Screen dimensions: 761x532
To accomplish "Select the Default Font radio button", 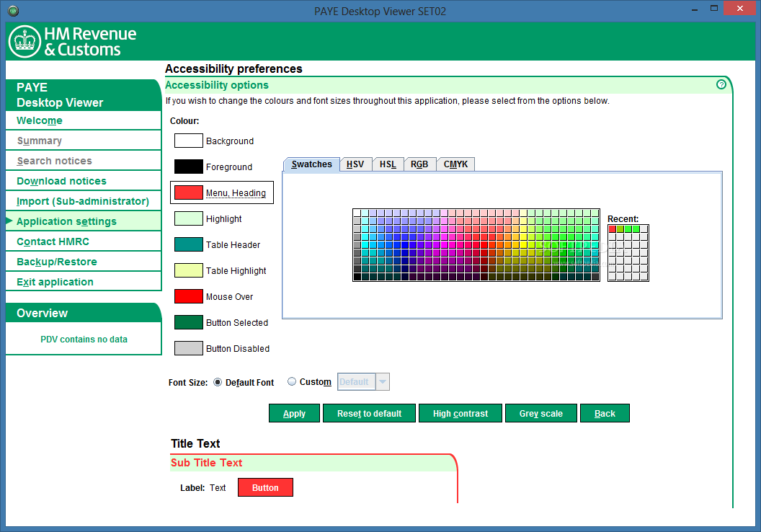I will click(x=218, y=383).
